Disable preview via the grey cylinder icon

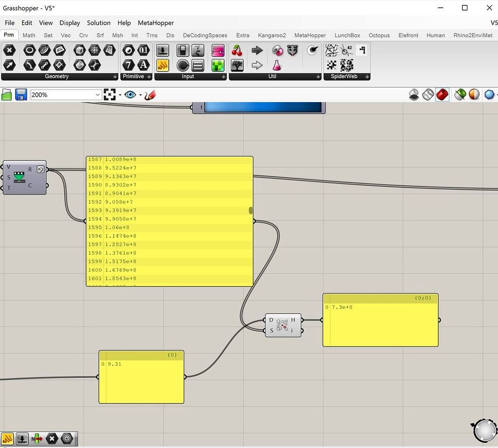tap(414, 94)
